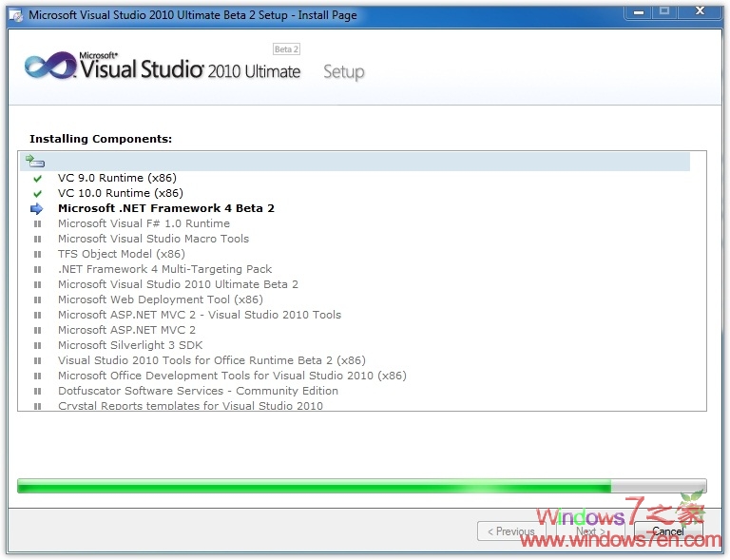This screenshot has width=730, height=560.
Task: Click the install icon at top of component list
Action: pyautogui.click(x=35, y=162)
